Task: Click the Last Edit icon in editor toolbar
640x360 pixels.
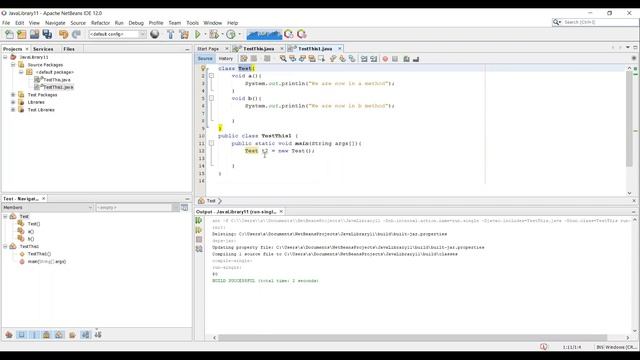Action: pyautogui.click(x=244, y=59)
